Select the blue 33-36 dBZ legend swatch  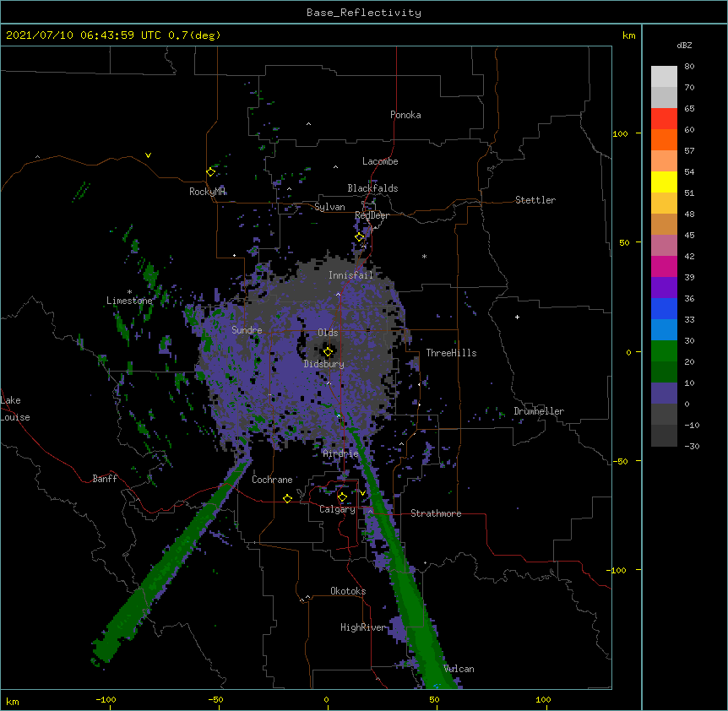tap(664, 308)
